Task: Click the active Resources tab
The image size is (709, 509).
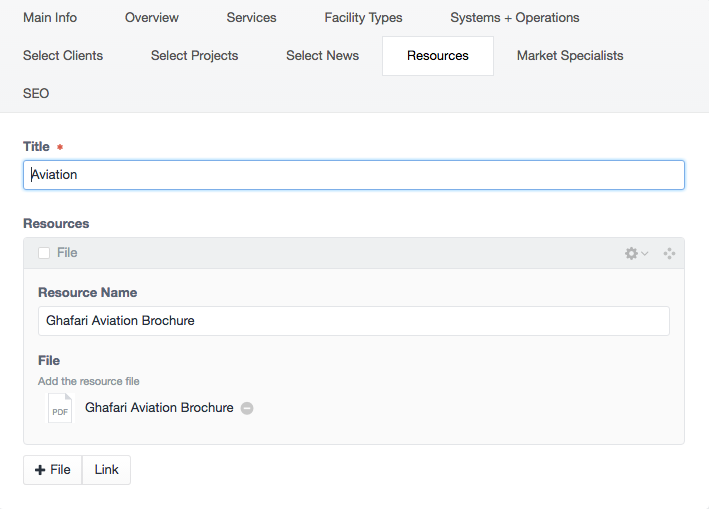Action: pyautogui.click(x=438, y=56)
